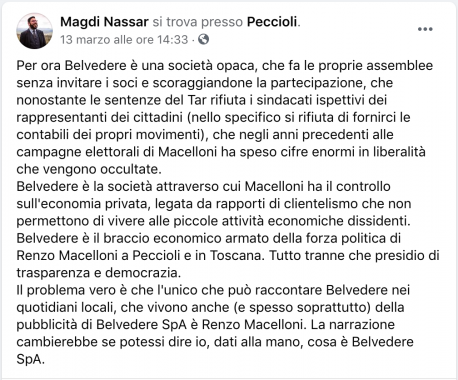
Task: Click the line 'nonostante le sentenze del Tar'
Action: tap(202, 100)
